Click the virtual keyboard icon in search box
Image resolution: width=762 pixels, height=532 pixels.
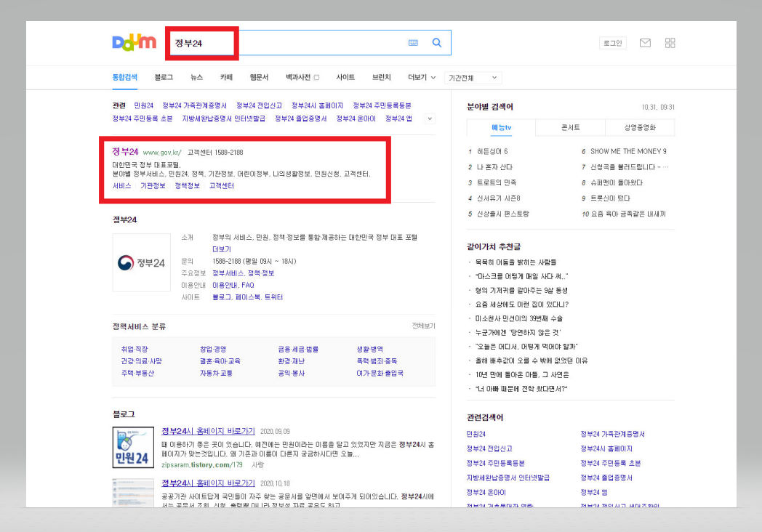click(413, 43)
